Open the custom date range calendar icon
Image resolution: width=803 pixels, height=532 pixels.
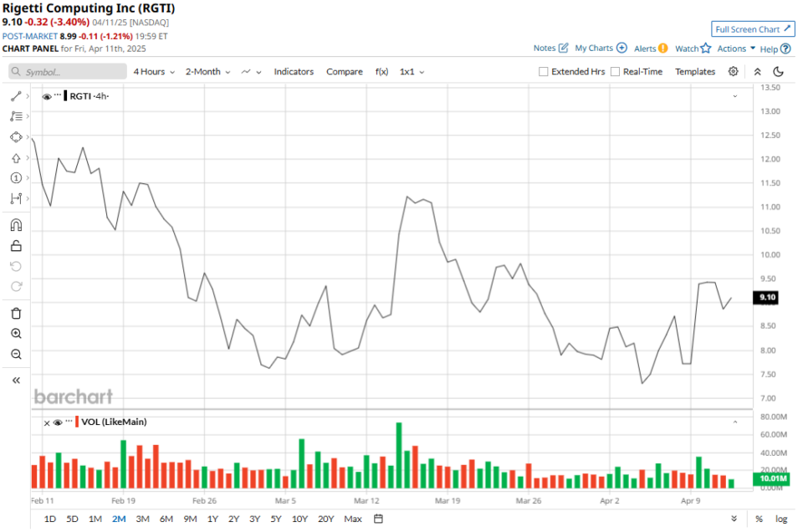[x=734, y=519]
